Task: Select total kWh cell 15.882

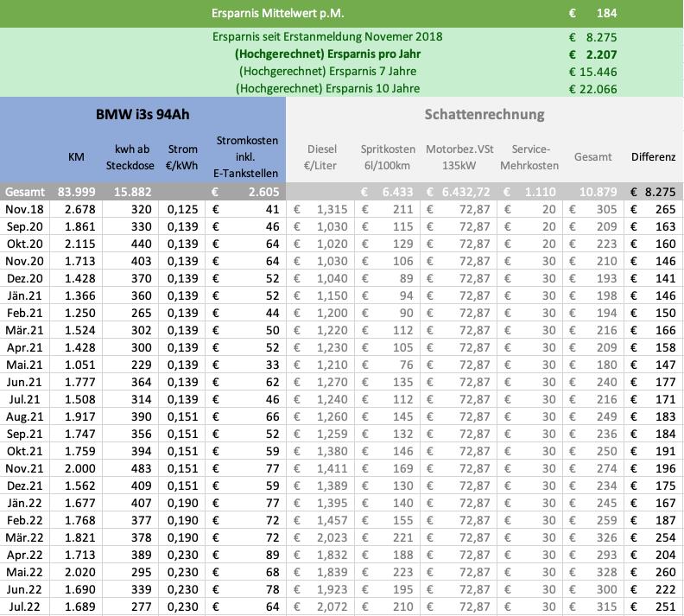Action: click(x=133, y=192)
